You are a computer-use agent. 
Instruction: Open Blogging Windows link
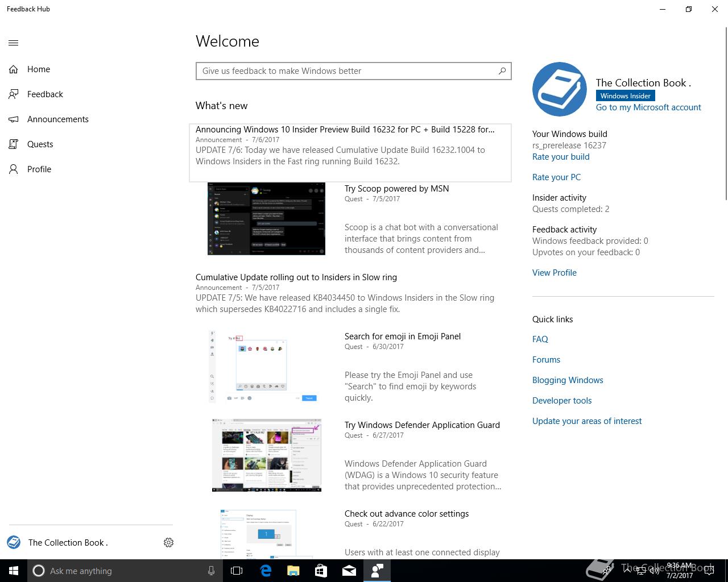pyautogui.click(x=568, y=380)
